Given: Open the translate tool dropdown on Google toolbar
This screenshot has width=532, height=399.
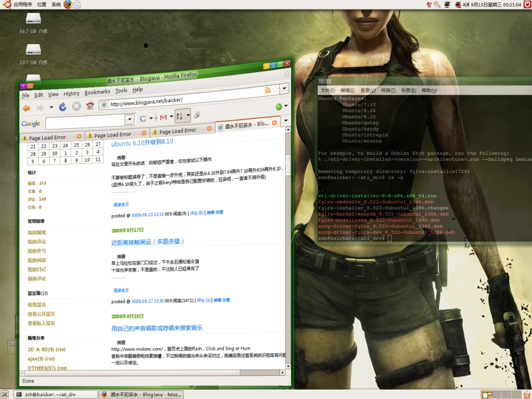Looking at the screenshot, I should click(188, 115).
